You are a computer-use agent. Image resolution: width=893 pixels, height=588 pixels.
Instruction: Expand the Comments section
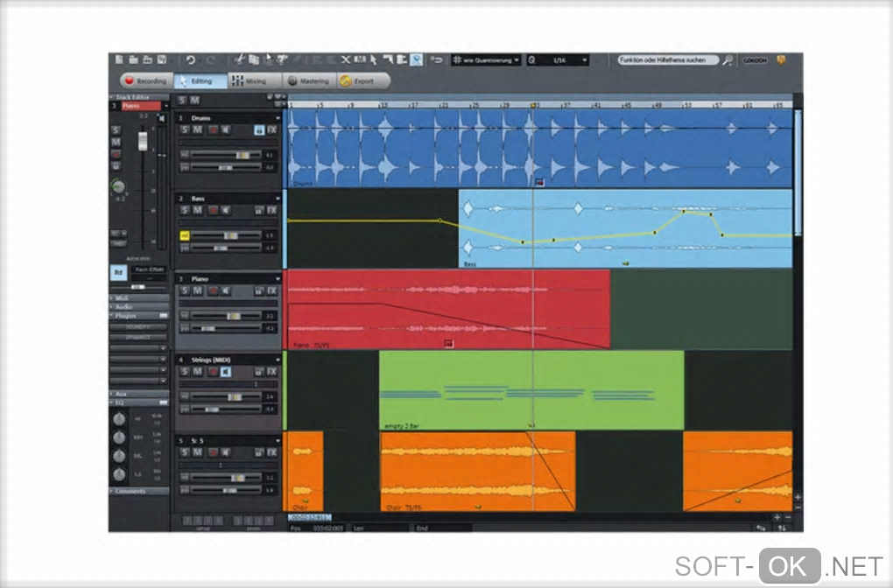139,491
